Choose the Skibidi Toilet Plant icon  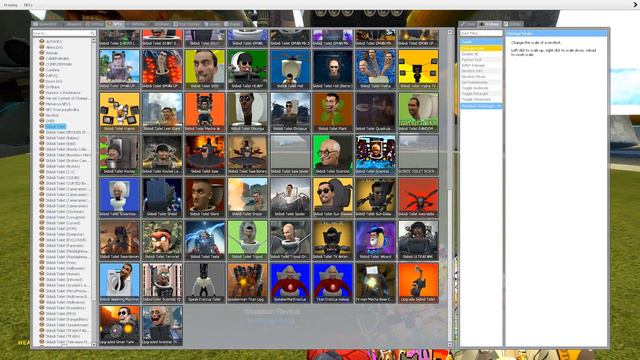(x=333, y=112)
